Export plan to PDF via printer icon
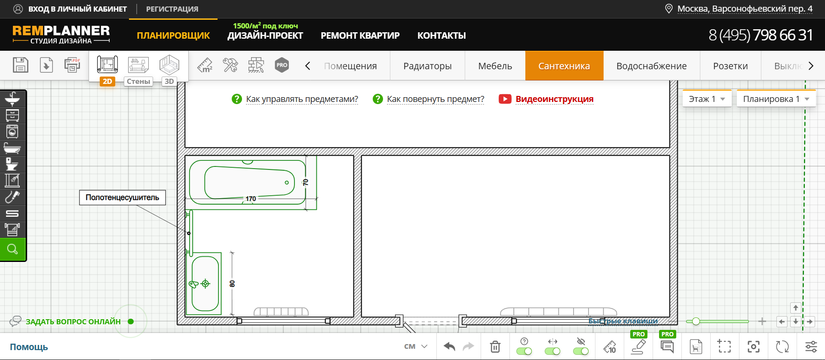Image resolution: width=825 pixels, height=360 pixels. (x=73, y=65)
